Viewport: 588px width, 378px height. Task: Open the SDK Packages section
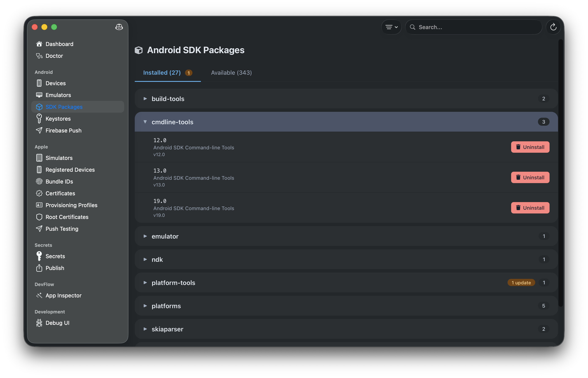pos(64,107)
